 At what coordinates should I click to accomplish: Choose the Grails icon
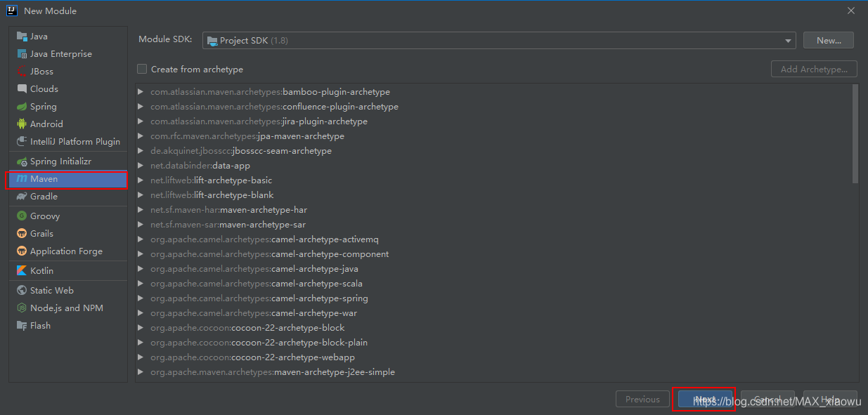click(22, 234)
